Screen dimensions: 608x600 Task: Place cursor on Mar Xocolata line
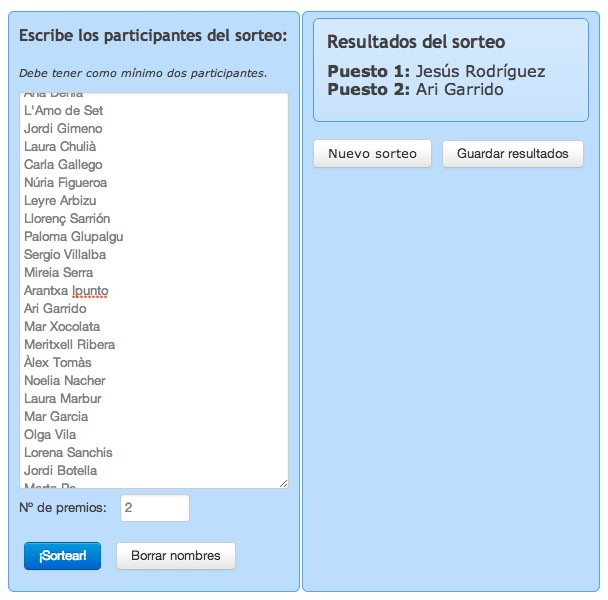coord(62,326)
